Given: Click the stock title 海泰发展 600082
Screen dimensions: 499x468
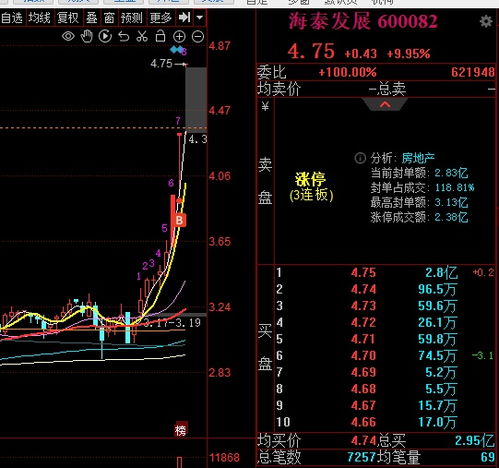Looking at the screenshot, I should point(363,21).
